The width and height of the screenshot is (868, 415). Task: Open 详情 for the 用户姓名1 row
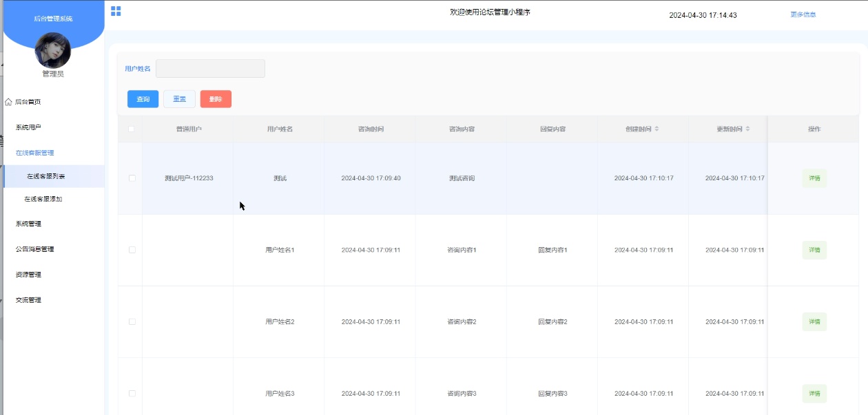tap(814, 250)
